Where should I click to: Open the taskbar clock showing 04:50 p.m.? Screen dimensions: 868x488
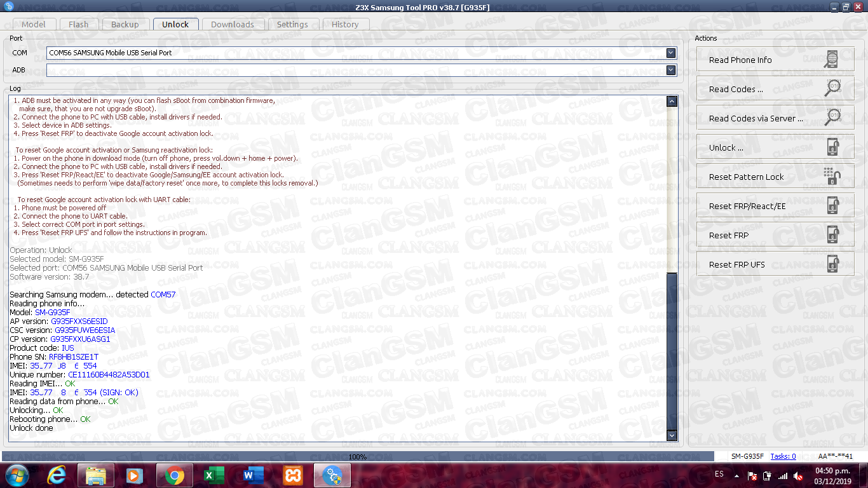(x=833, y=475)
